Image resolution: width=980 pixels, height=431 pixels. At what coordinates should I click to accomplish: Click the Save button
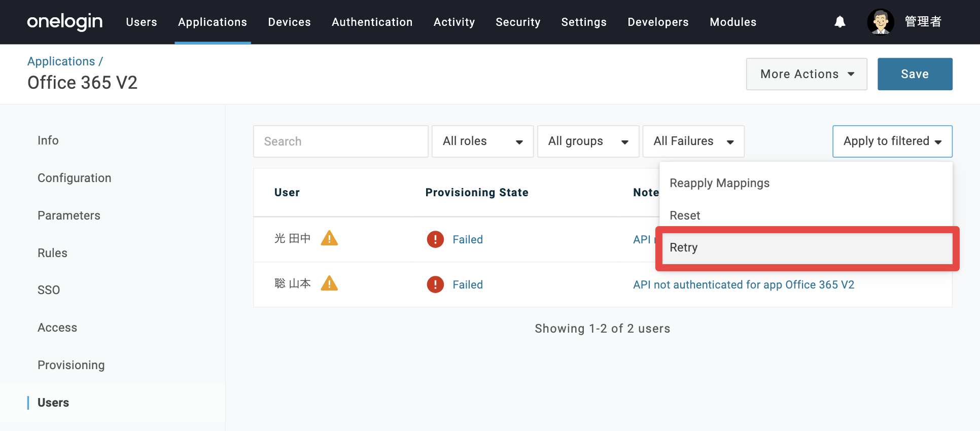coord(915,74)
